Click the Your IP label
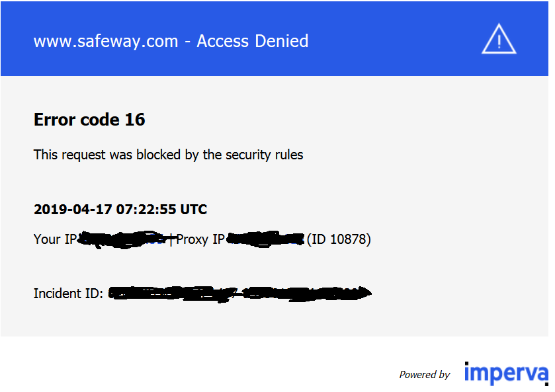Image resolution: width=555 pixels, height=392 pixels. point(55,239)
